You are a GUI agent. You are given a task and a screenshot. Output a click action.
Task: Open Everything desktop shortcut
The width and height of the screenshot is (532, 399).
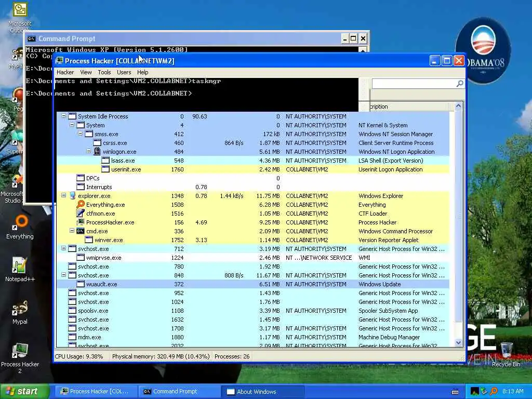20,227
